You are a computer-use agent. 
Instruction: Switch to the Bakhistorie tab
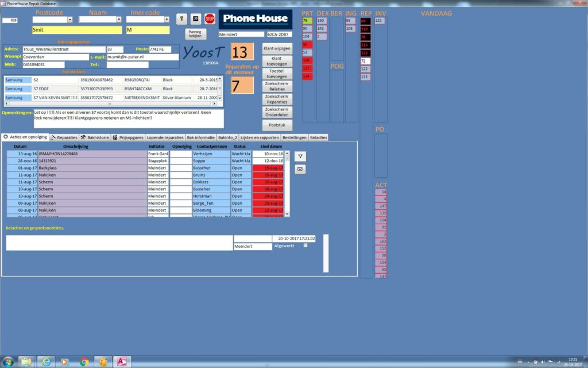95,137
